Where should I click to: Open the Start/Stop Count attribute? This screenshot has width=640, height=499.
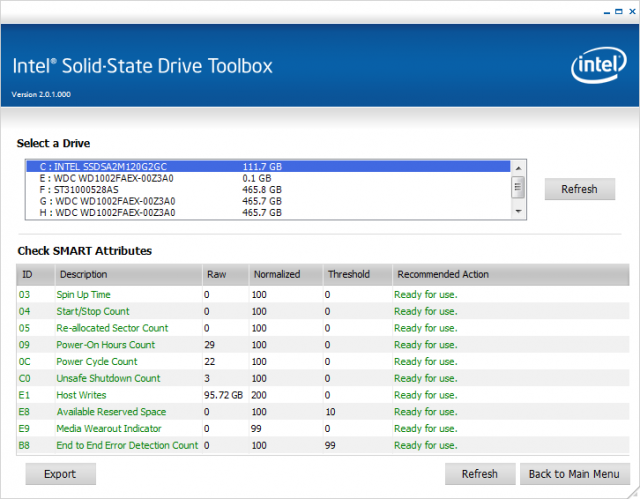93,311
